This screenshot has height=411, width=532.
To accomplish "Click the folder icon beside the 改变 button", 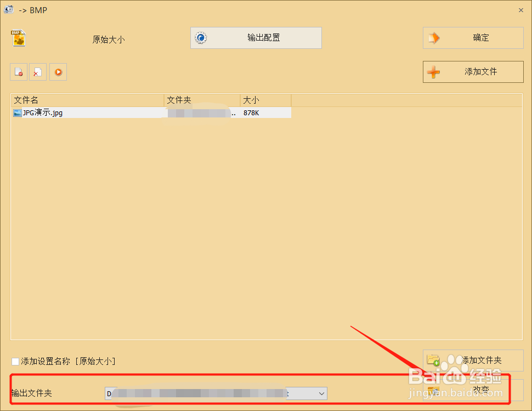I will pyautogui.click(x=433, y=390).
